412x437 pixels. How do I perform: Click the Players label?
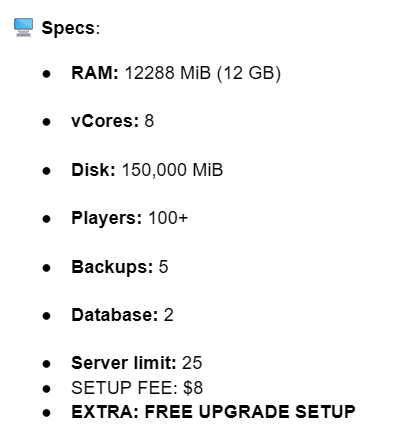tap(107, 219)
